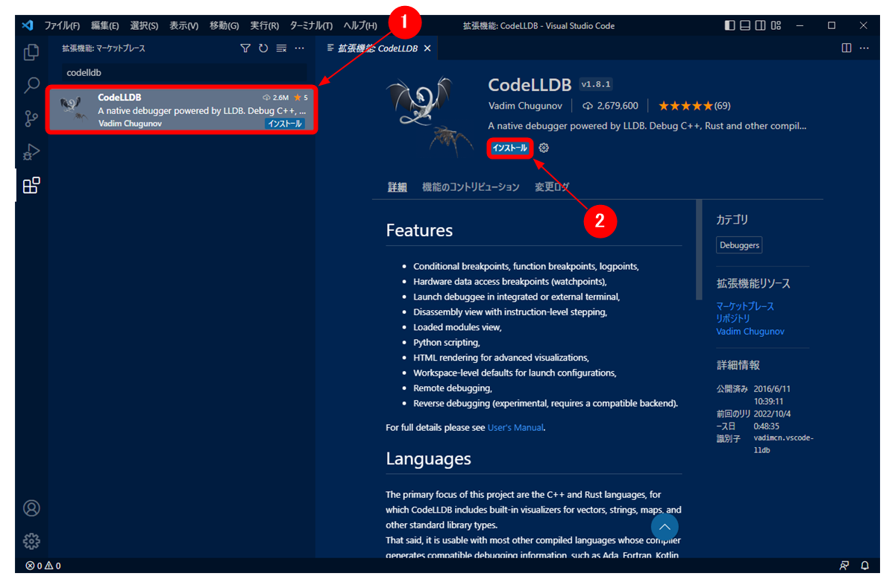Refresh the extensions list
The width and height of the screenshot is (895, 588).
[263, 48]
